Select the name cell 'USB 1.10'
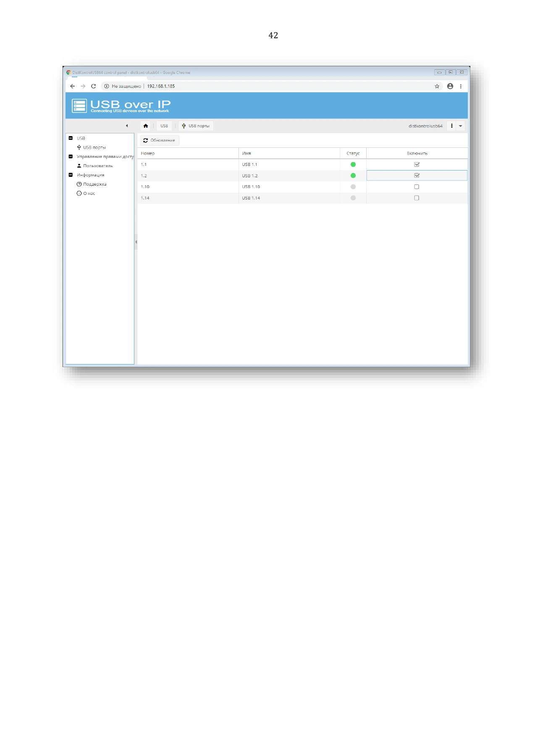The height and width of the screenshot is (756, 535). [x=289, y=187]
